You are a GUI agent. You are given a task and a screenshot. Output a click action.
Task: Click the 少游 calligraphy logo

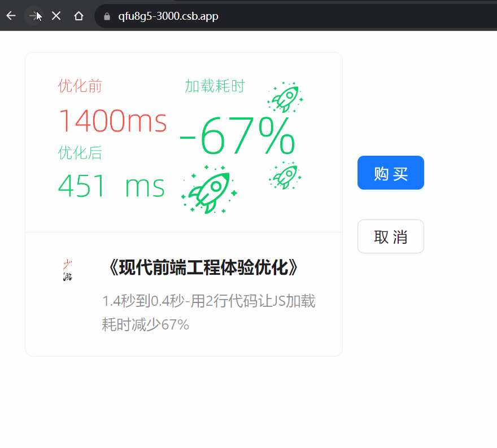pos(68,269)
